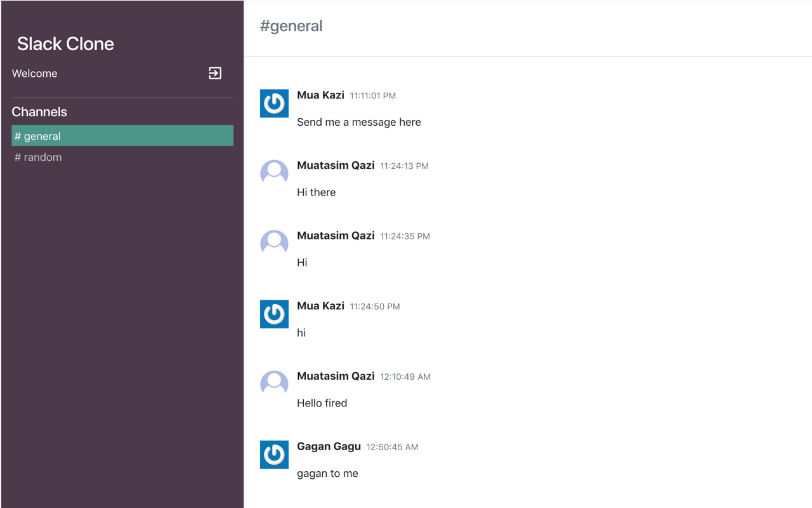Click the sign-out icon beside Welcome
Image resolution: width=812 pixels, height=508 pixels.
coord(215,73)
